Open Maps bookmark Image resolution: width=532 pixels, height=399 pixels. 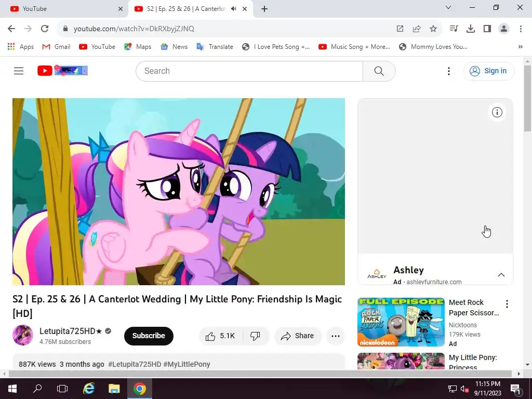pyautogui.click(x=138, y=47)
